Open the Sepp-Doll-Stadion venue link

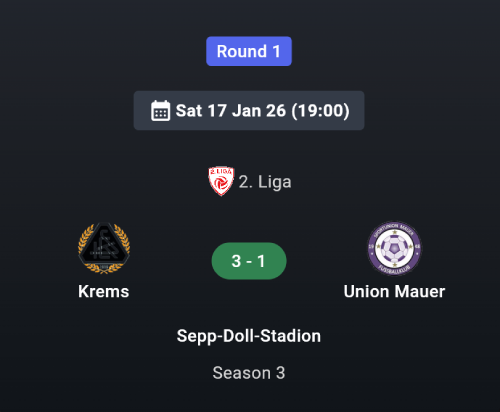click(x=249, y=336)
